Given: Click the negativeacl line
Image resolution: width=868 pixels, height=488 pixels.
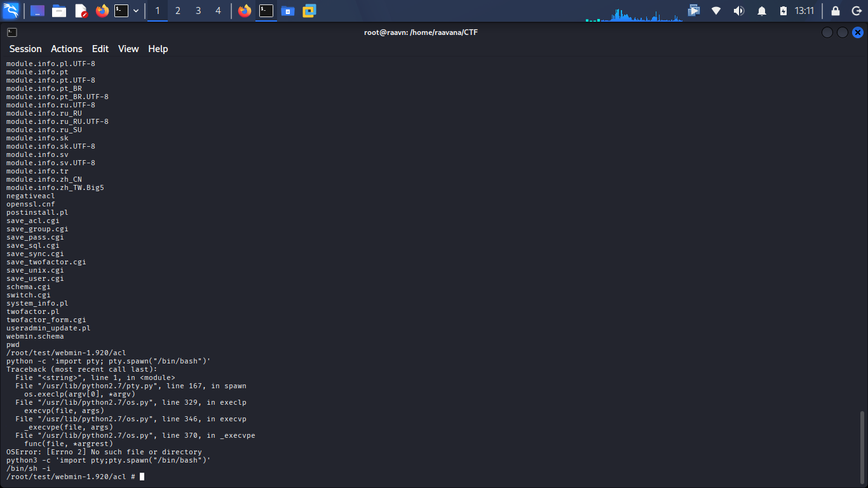Looking at the screenshot, I should coord(31,196).
